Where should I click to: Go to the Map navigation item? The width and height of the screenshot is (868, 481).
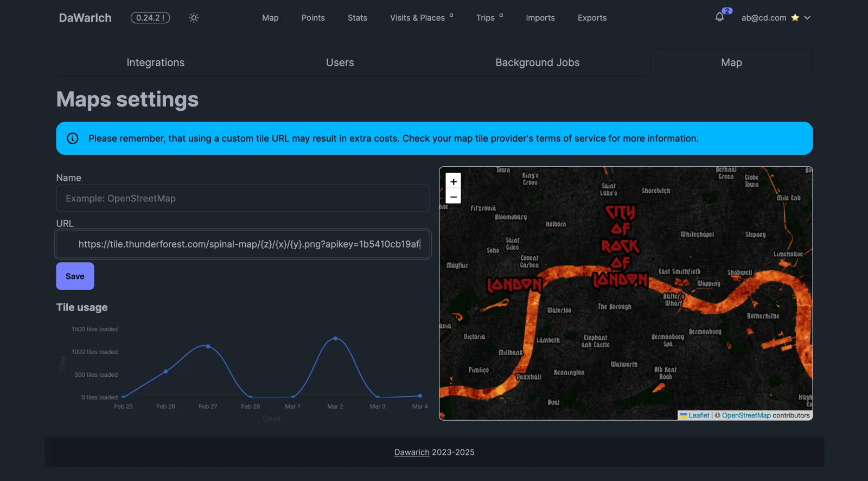coord(270,18)
